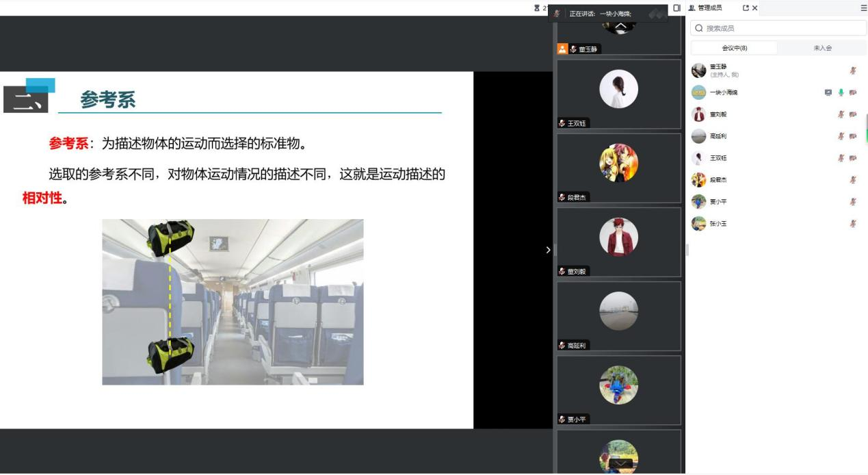Image resolution: width=868 pixels, height=475 pixels.
Task: Pop out the member management panel
Action: [746, 8]
